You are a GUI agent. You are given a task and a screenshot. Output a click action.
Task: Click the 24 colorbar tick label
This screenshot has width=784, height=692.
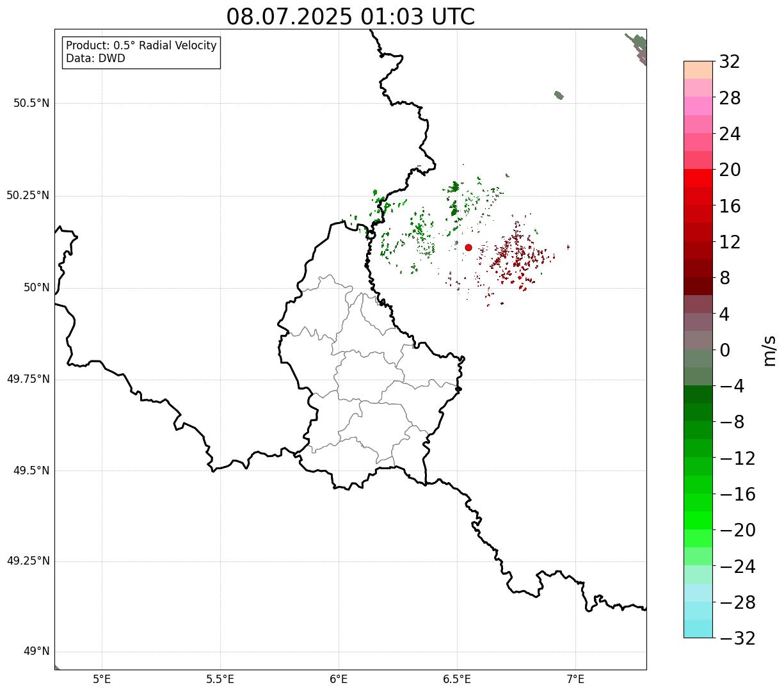(730, 134)
